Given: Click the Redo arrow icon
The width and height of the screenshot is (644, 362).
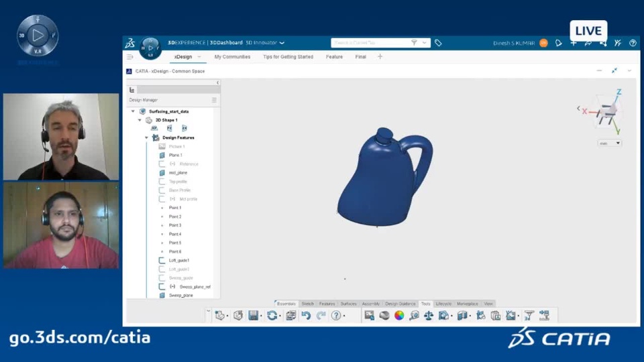Looking at the screenshot, I should point(321,315).
